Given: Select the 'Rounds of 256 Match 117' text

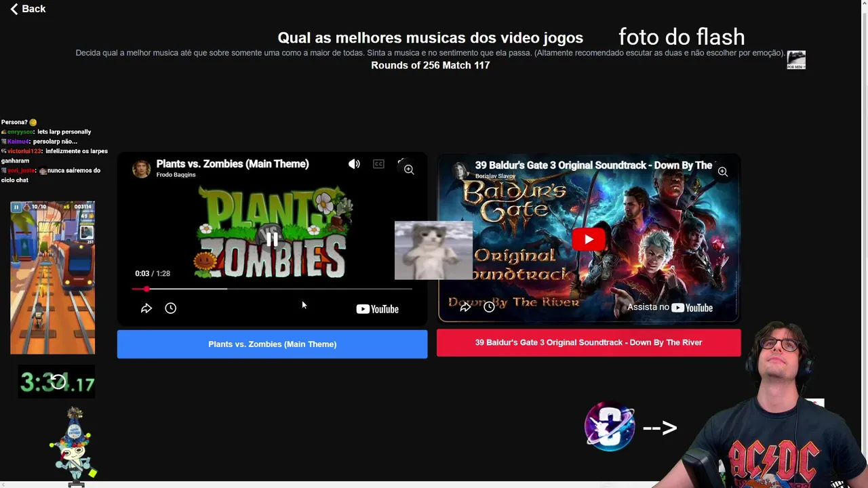Looking at the screenshot, I should (x=430, y=65).
